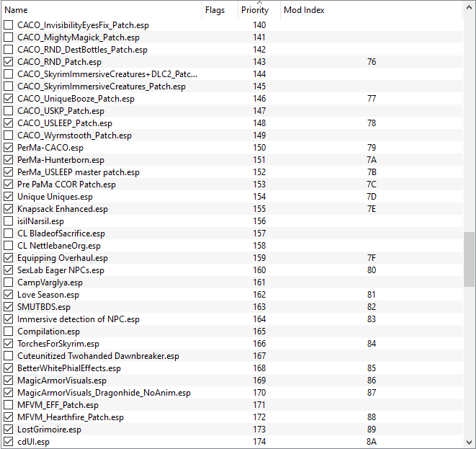Select the PerMa-CACO.esp entry
This screenshot has width=476, height=449.
coord(50,148)
